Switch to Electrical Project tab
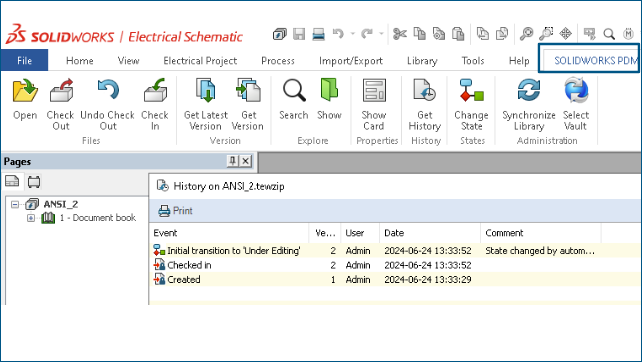This screenshot has width=642, height=362. [x=200, y=61]
